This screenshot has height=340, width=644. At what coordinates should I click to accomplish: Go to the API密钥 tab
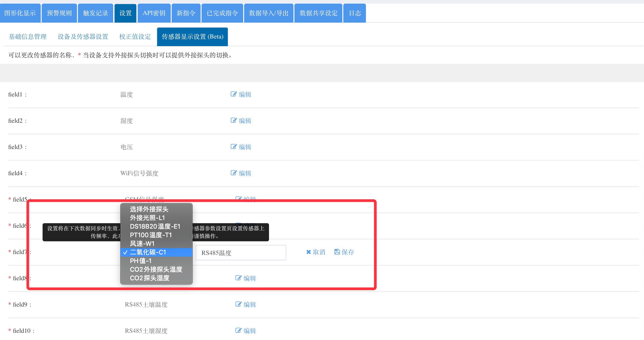point(154,13)
